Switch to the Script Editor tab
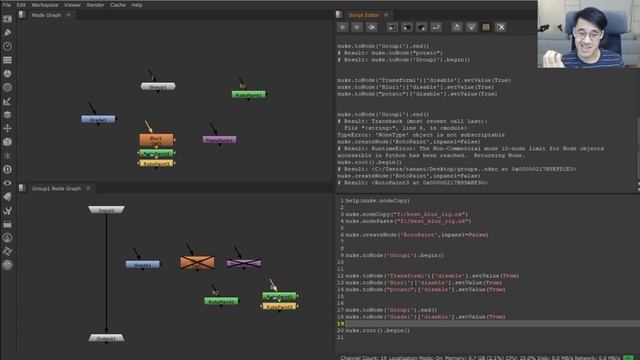The width and height of the screenshot is (640, 360). pos(363,15)
